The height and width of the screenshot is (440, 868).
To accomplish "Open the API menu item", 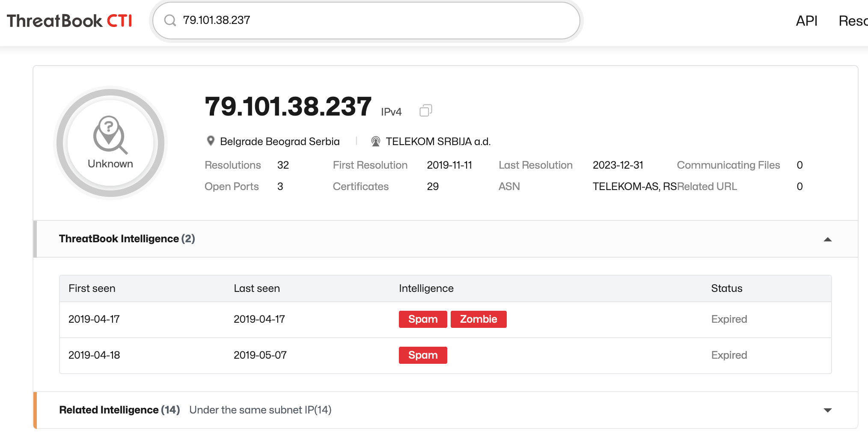I will click(x=806, y=21).
